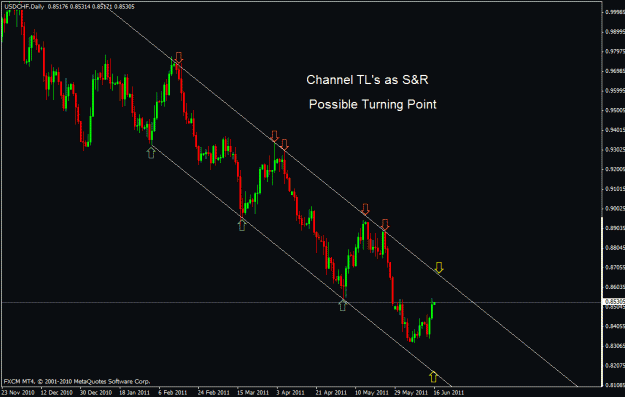Click the 0.9797 price scale label
Screen dimensions: 625x397
point(615,51)
